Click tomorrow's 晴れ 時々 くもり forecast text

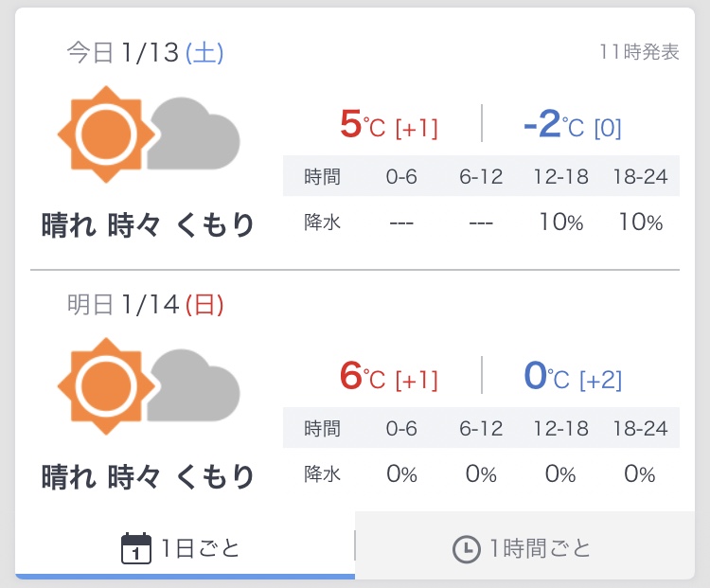pyautogui.click(x=149, y=475)
